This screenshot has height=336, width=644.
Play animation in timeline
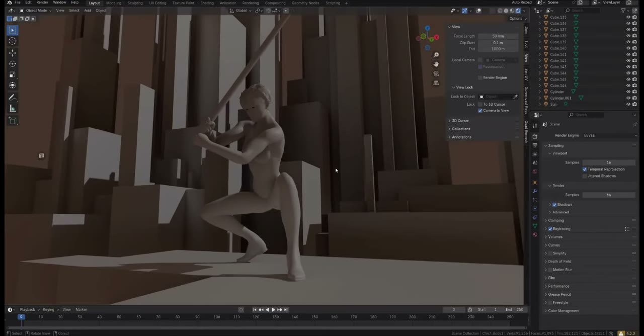273,310
